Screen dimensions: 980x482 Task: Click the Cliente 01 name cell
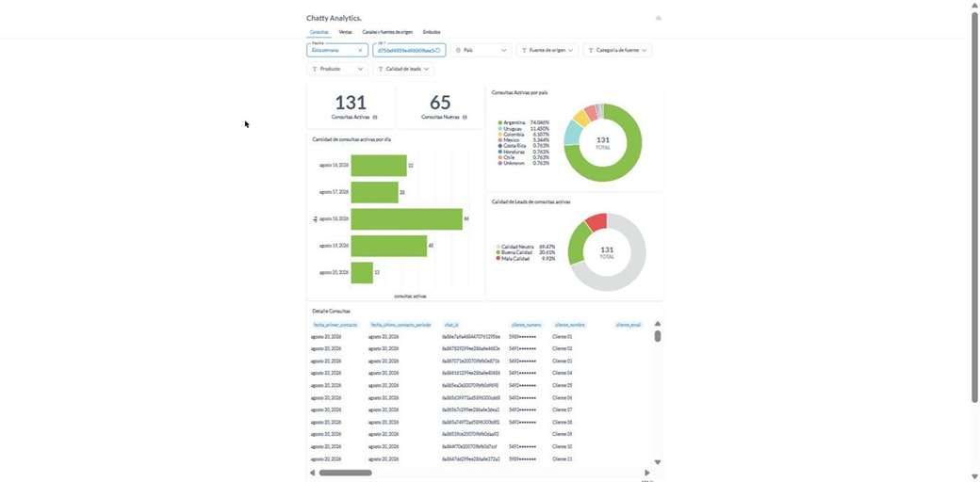point(563,336)
